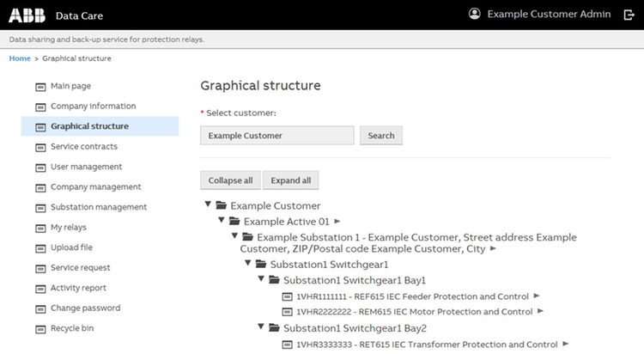Click the icon beside Upload file
644x354 pixels.
[40, 248]
